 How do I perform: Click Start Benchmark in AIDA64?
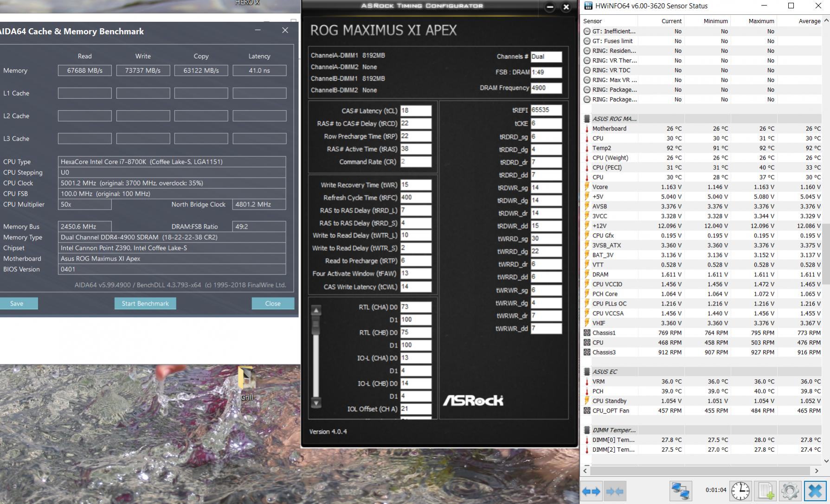pos(145,303)
